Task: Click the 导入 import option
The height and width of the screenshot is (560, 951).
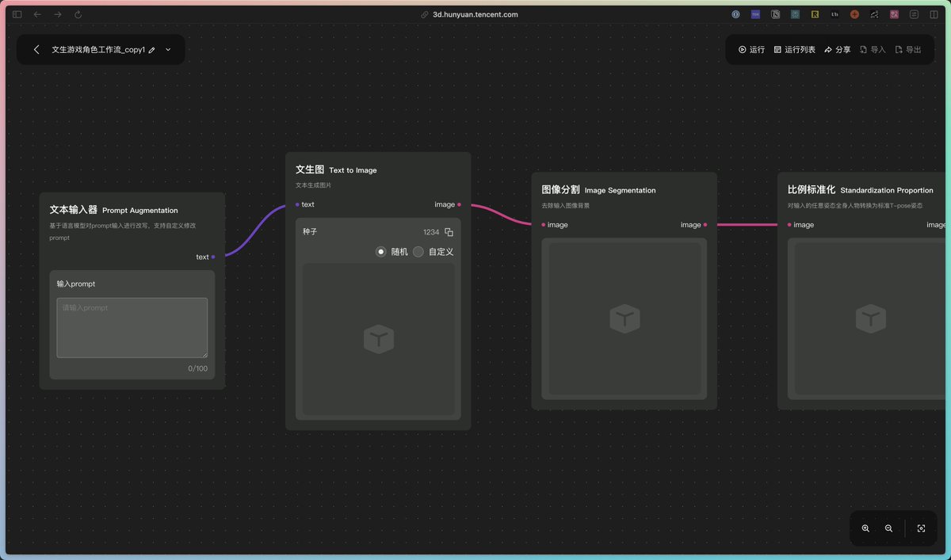Action: click(873, 49)
